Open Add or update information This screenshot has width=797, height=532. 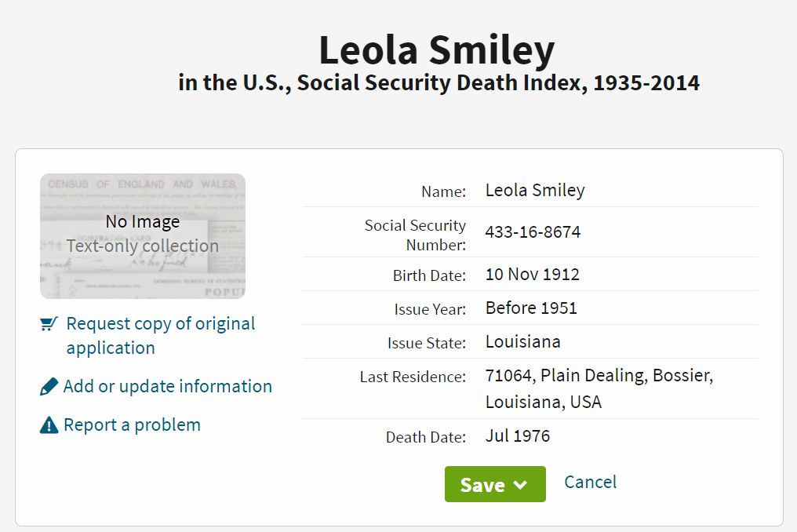click(x=167, y=387)
